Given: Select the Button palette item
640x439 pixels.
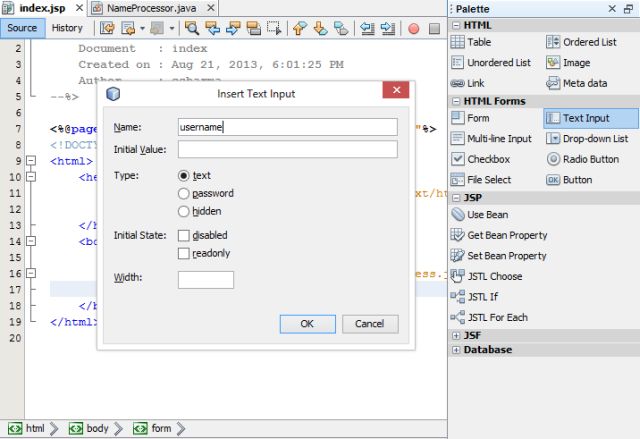Looking at the screenshot, I should pyautogui.click(x=569, y=180).
